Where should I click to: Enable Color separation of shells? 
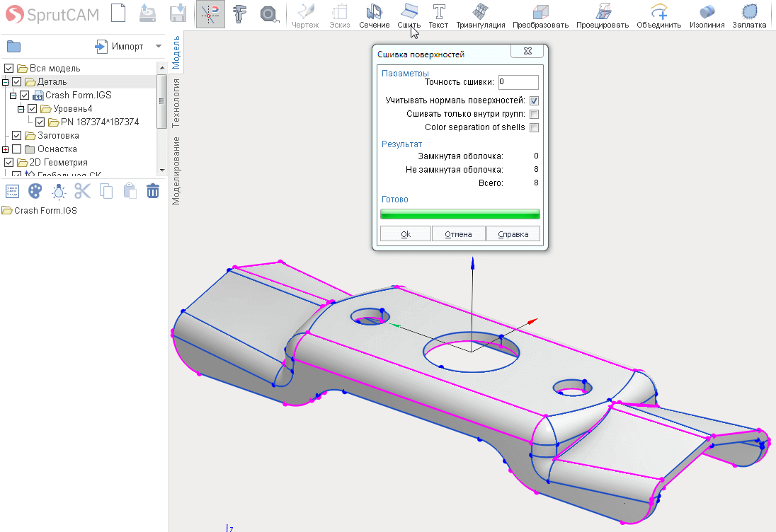pos(534,127)
